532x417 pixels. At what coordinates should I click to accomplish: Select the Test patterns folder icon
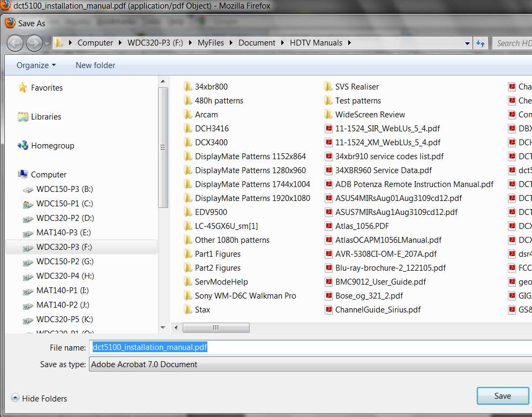(328, 100)
